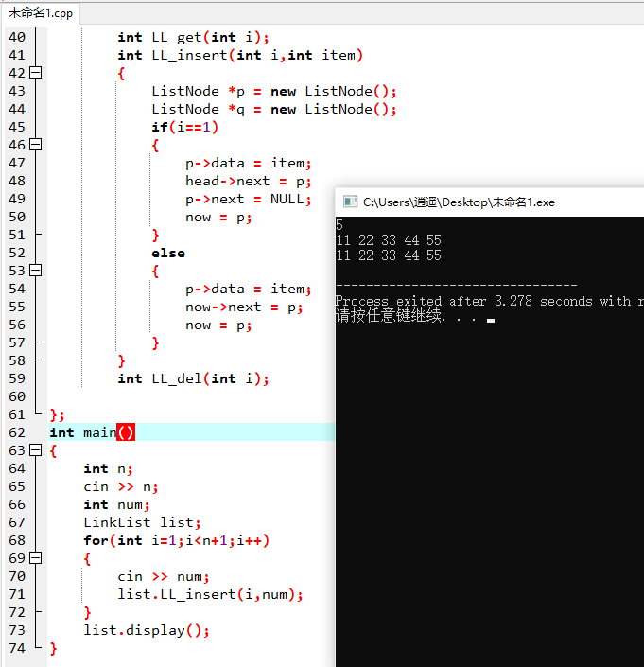Click 'ListNode *p = new ListNode();' line
This screenshot has width=644, height=667.
tap(274, 92)
